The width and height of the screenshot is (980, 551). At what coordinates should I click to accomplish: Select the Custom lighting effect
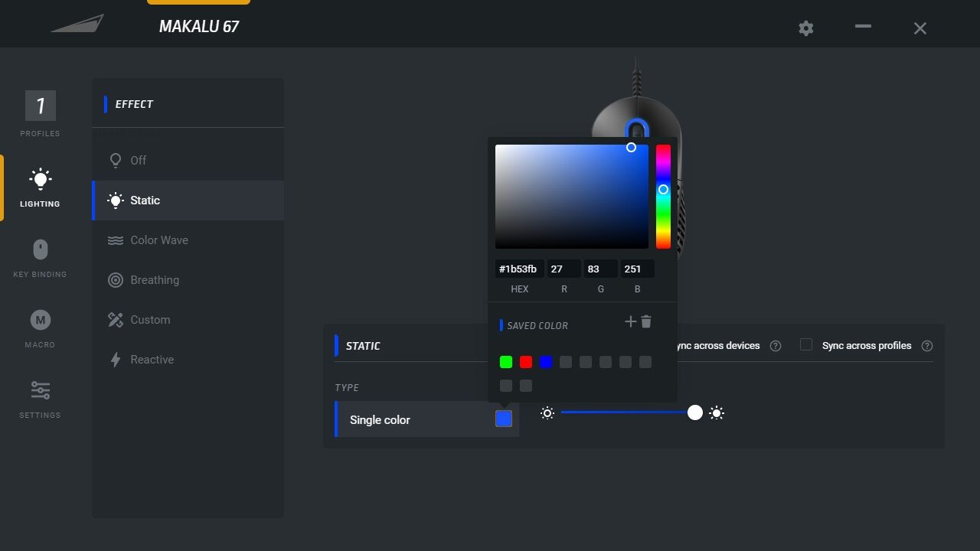coord(188,320)
